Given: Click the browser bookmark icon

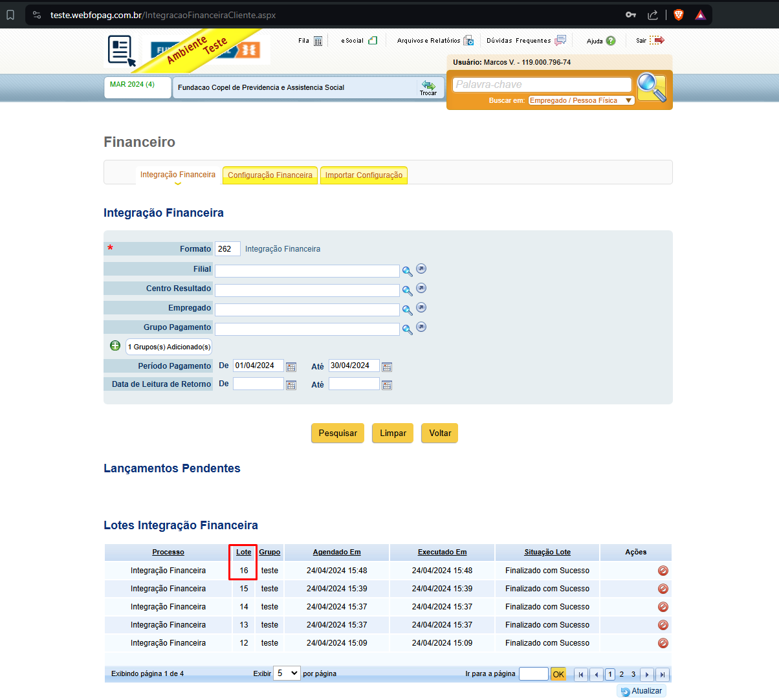Looking at the screenshot, I should coord(10,15).
